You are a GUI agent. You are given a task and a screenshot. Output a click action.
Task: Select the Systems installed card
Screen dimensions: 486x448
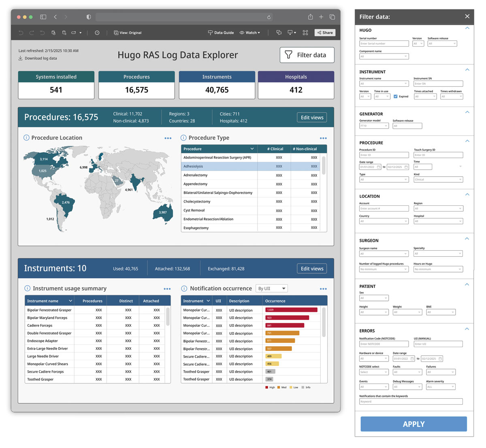(56, 85)
